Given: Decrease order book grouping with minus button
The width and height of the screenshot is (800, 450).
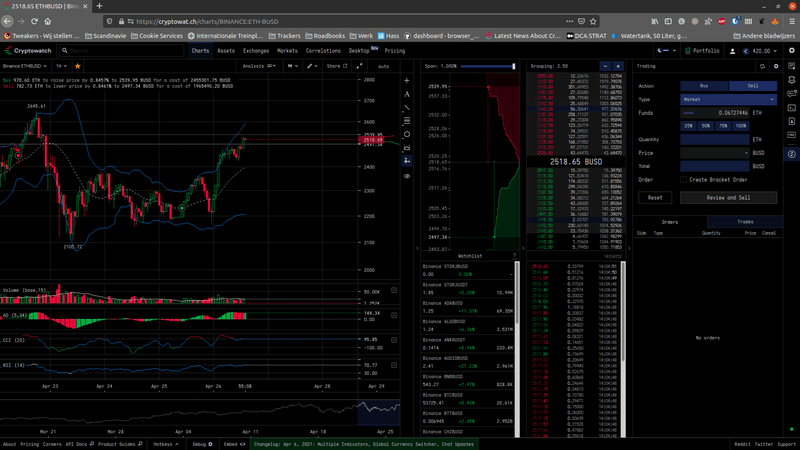Looking at the screenshot, I should point(605,66).
